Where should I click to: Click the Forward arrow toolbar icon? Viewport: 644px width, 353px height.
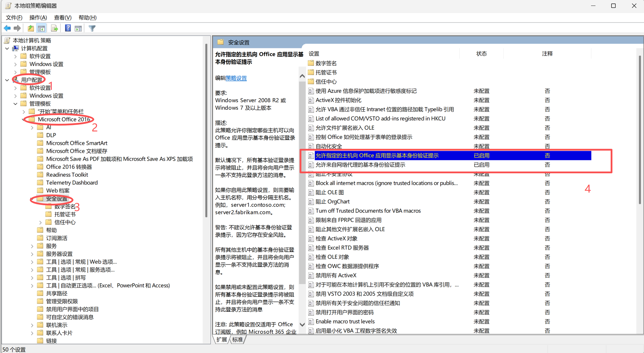(17, 28)
